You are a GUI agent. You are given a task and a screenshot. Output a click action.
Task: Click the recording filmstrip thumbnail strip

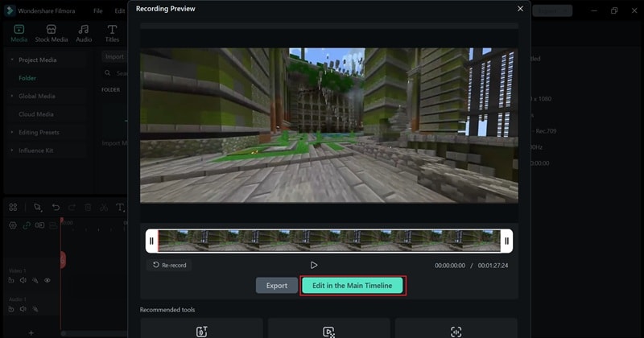(x=329, y=241)
